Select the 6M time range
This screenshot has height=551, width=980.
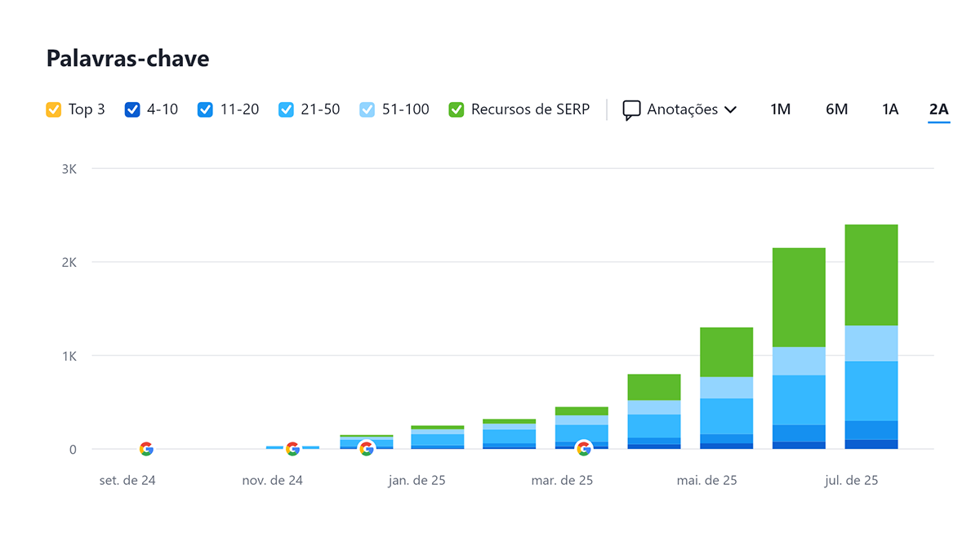[836, 109]
